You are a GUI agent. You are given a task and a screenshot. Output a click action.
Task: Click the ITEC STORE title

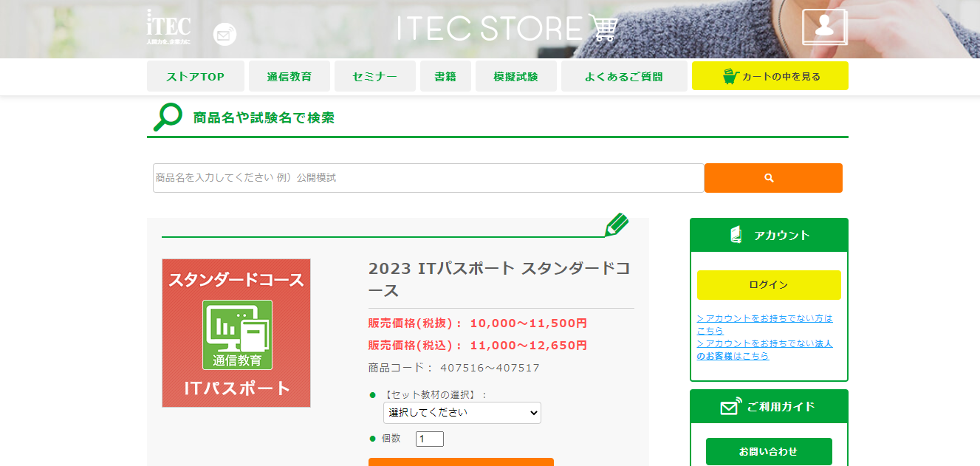[490, 28]
